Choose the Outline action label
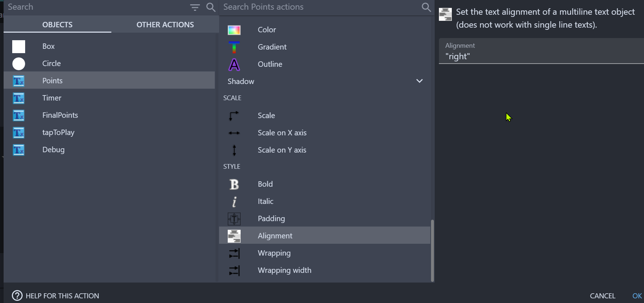Viewport: 644px width, 303px height. click(270, 64)
